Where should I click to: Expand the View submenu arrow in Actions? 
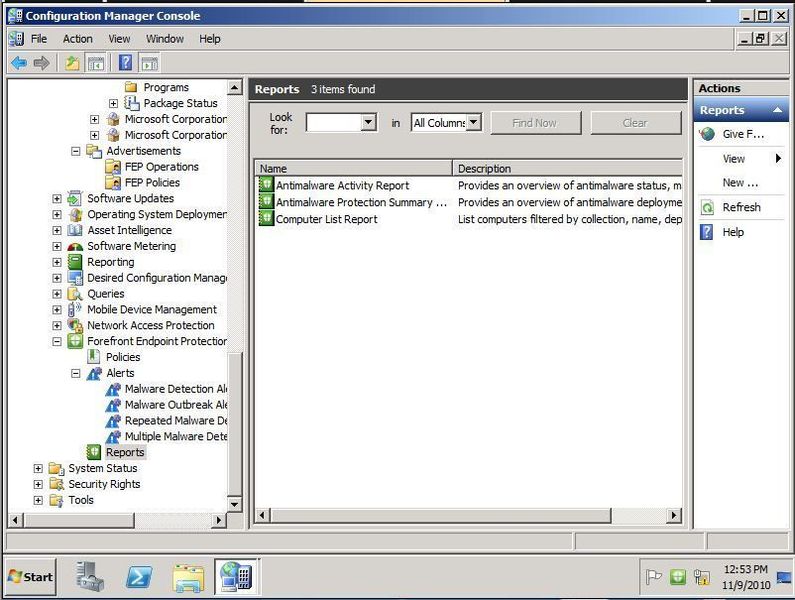pyautogui.click(x=778, y=158)
